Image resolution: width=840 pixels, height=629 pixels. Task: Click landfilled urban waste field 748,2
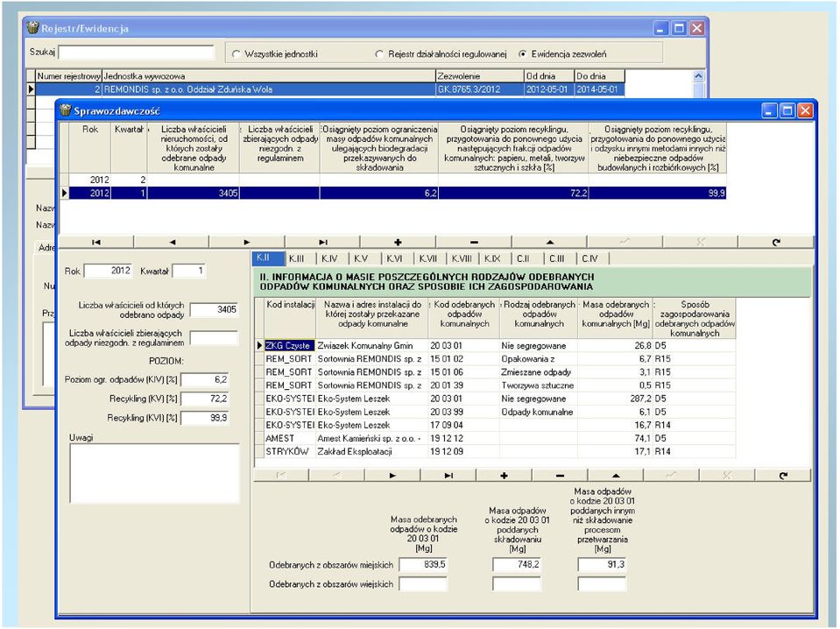click(517, 564)
